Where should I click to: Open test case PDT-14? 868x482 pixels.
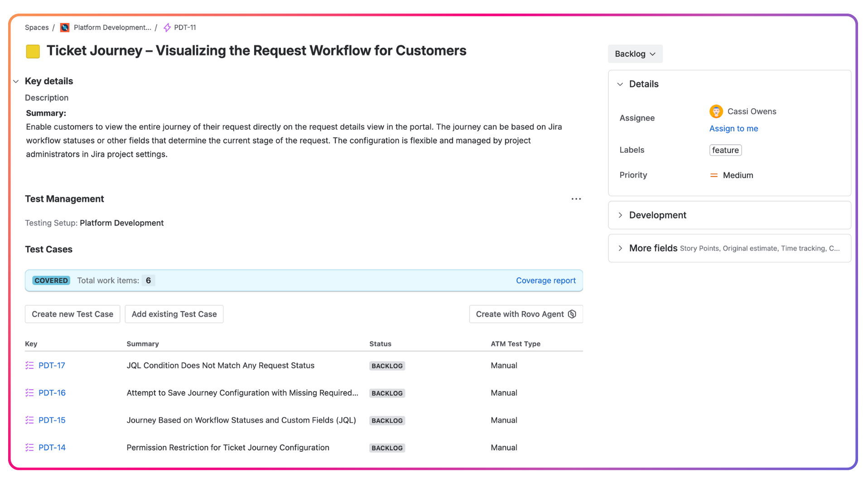52,448
